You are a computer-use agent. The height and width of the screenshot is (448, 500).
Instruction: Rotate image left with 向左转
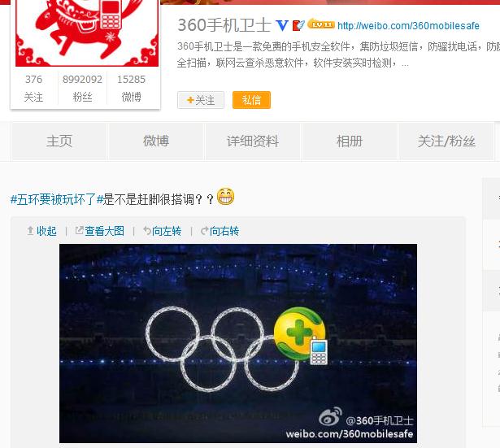163,231
